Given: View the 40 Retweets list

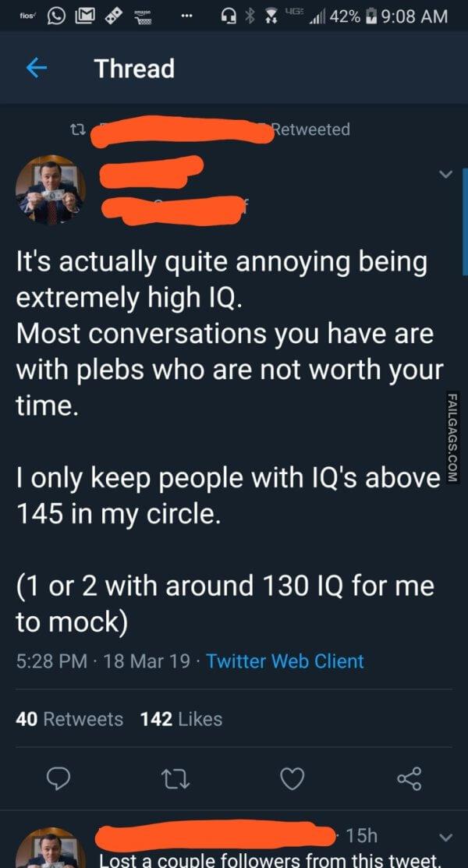Looking at the screenshot, I should point(69,721).
